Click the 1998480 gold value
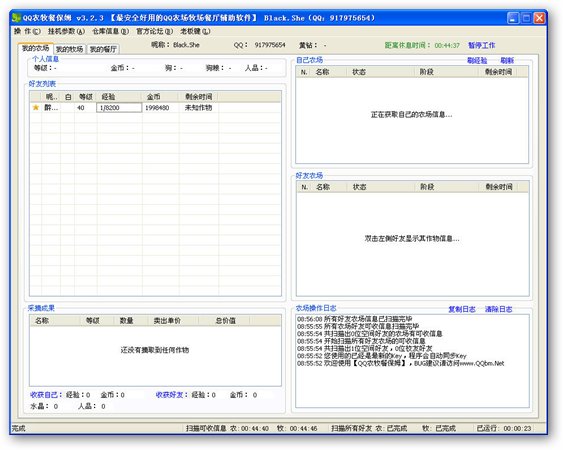The width and height of the screenshot is (563, 450). [157, 107]
